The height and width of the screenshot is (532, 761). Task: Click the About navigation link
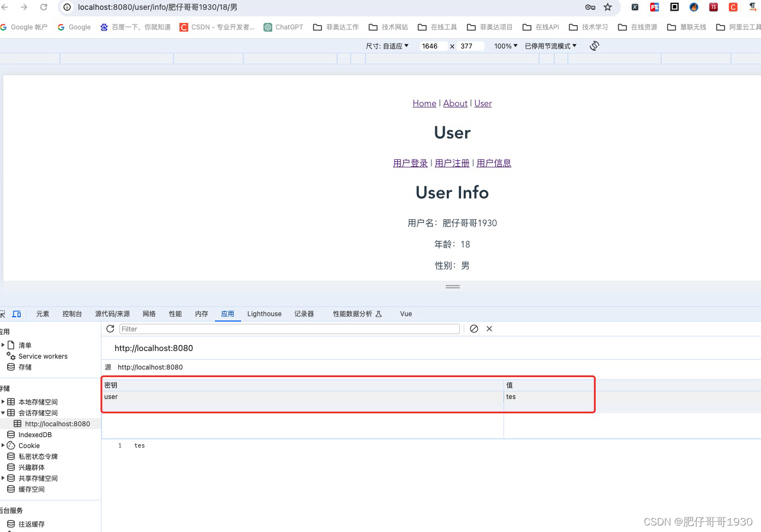455,103
